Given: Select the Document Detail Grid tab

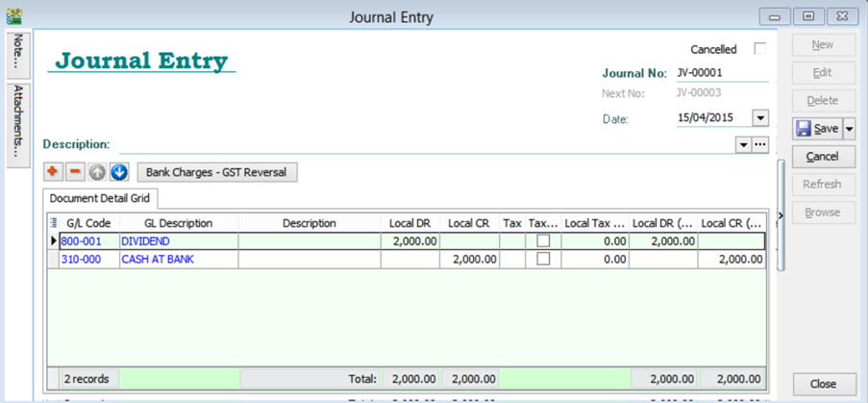Looking at the screenshot, I should click(x=101, y=198).
